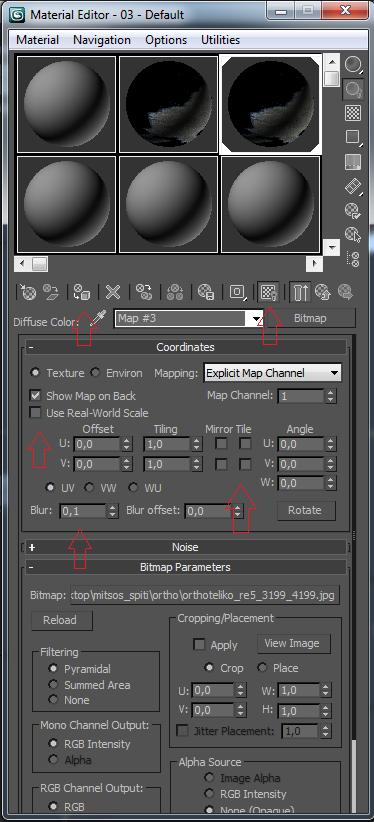This screenshot has width=374, height=822.
Task: Select the second material sample slot
Action: point(168,104)
